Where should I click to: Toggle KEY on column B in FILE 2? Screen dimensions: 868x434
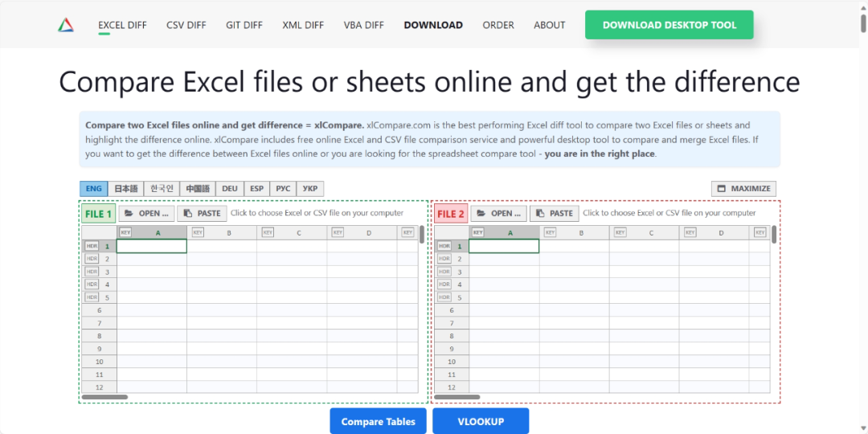pyautogui.click(x=551, y=232)
